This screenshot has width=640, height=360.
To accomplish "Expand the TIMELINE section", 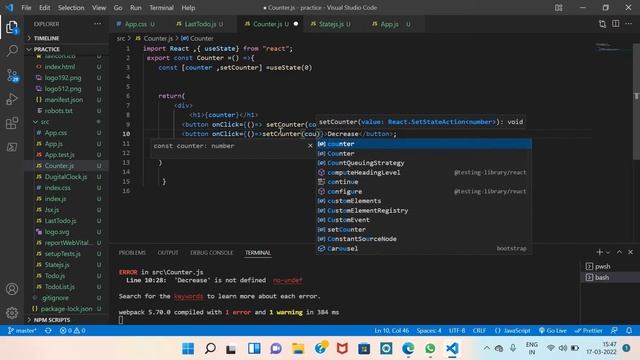I will 46,38.
